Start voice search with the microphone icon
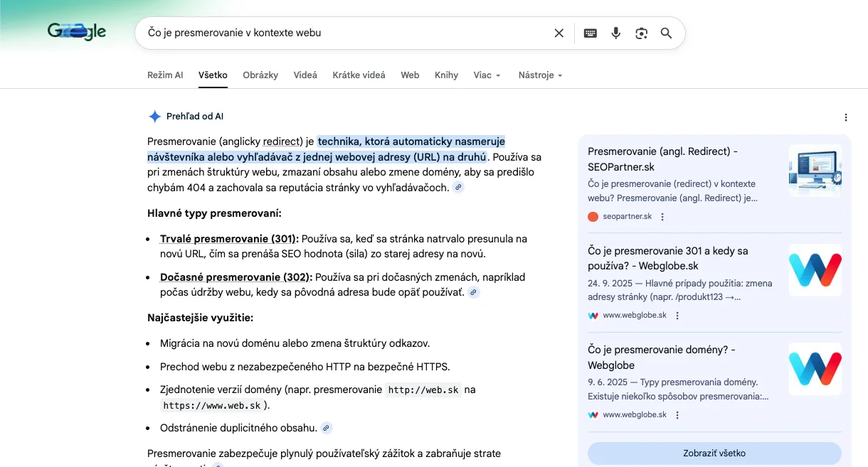 (x=616, y=33)
